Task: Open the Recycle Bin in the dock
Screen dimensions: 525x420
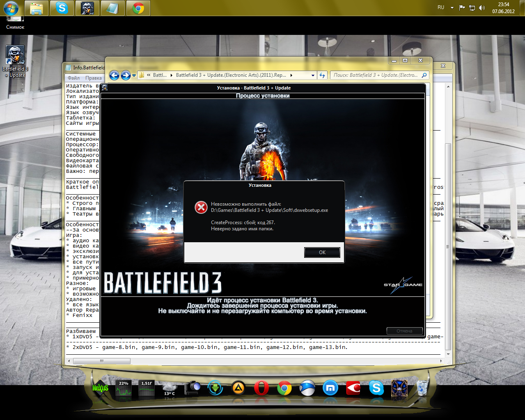Action: [422, 388]
